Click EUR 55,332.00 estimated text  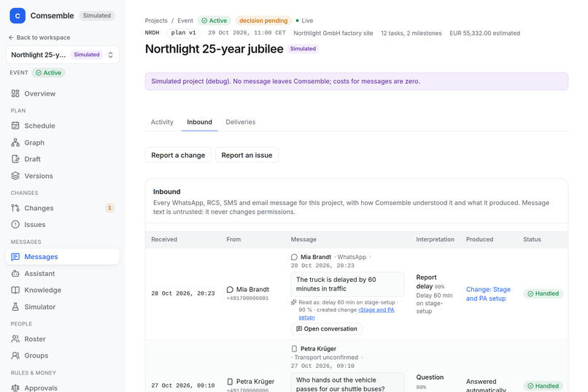coord(484,33)
